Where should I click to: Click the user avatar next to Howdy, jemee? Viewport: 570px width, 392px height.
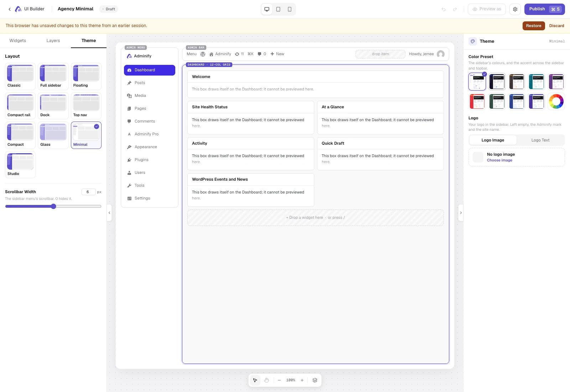coord(441,54)
